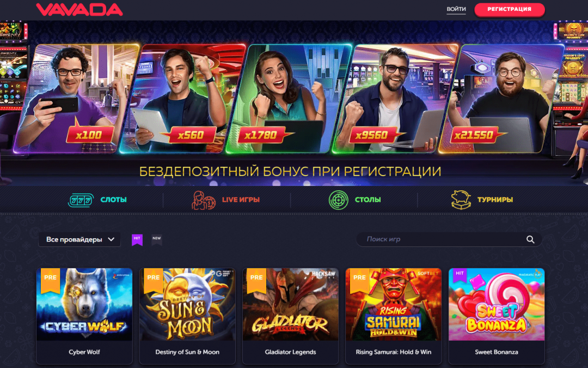
Task: Click the slot machine 777 icon
Action: tap(81, 200)
